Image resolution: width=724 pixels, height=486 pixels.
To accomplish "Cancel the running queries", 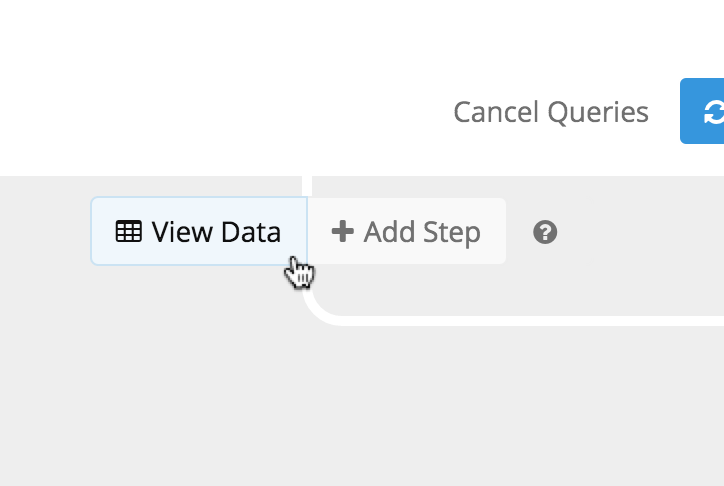I will click(x=551, y=112).
